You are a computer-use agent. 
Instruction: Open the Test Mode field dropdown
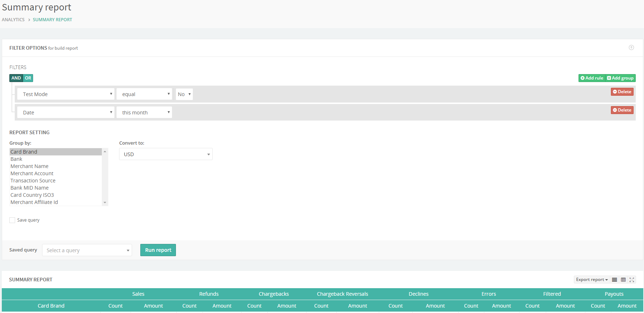[66, 94]
